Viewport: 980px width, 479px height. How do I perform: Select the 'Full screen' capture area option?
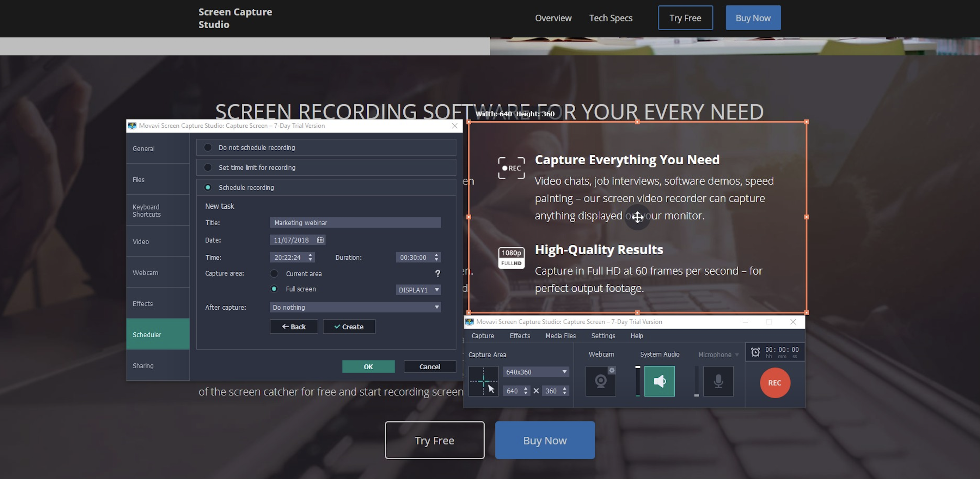pos(273,289)
